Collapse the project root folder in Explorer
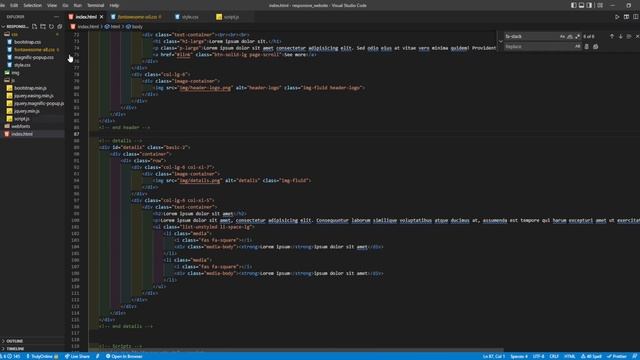 (x=15, y=27)
